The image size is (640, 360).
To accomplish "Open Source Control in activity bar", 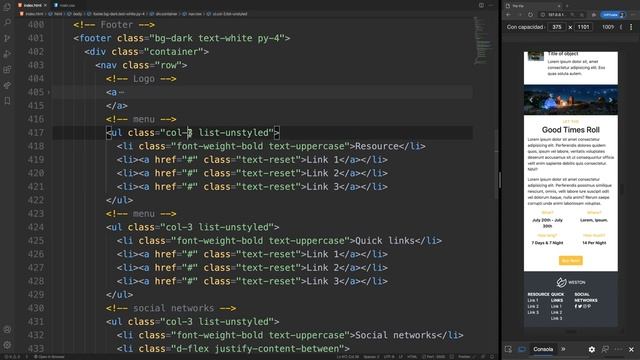I will [7, 38].
